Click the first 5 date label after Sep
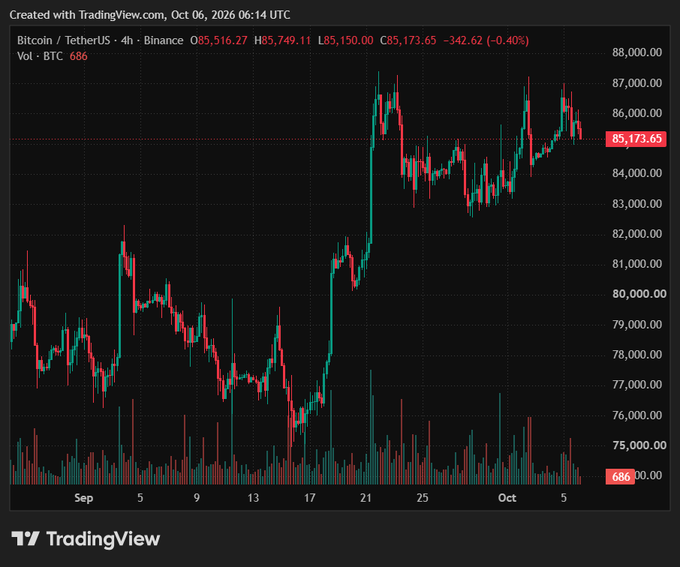 coord(140,498)
